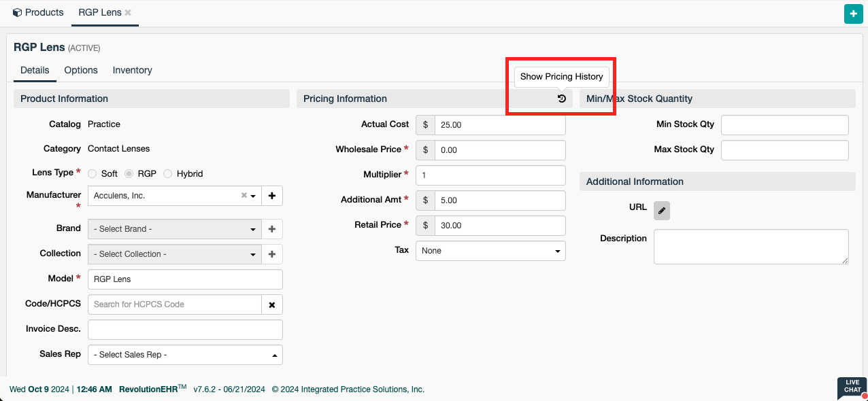This screenshot has height=401, width=868.
Task: Add a new manufacturer with plus icon
Action: coord(272,196)
